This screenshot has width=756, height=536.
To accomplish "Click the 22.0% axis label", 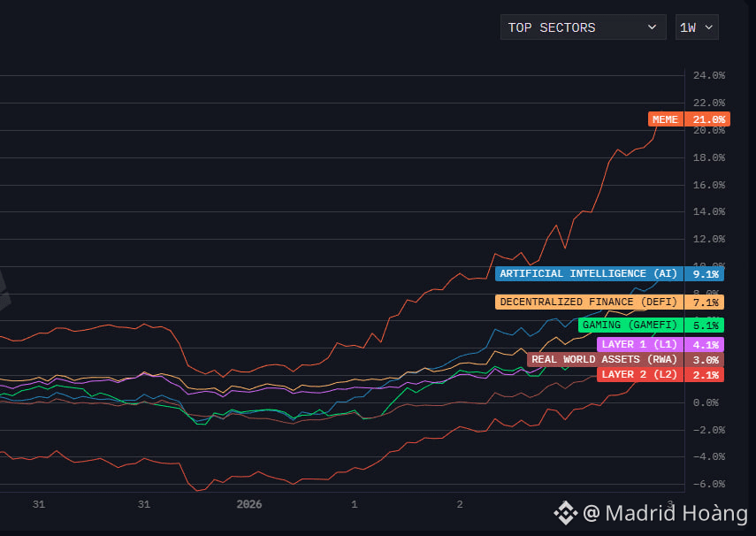I will coord(709,103).
